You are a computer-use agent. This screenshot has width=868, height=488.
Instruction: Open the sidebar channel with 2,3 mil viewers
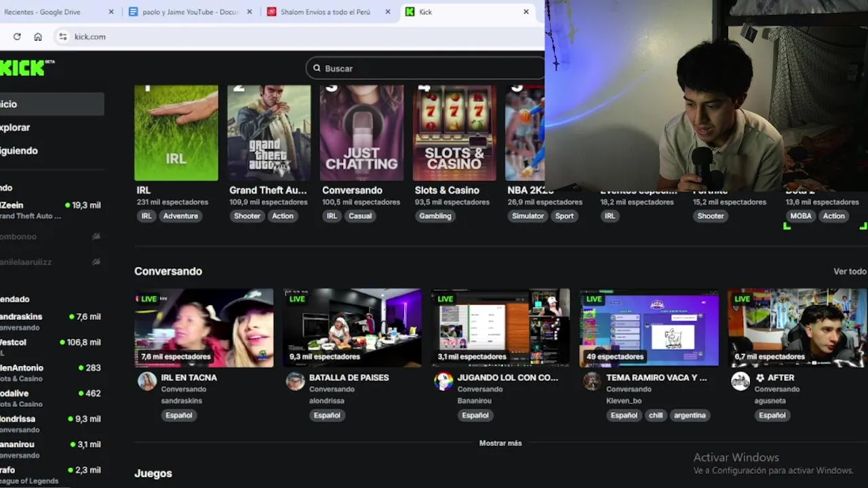tap(52, 474)
